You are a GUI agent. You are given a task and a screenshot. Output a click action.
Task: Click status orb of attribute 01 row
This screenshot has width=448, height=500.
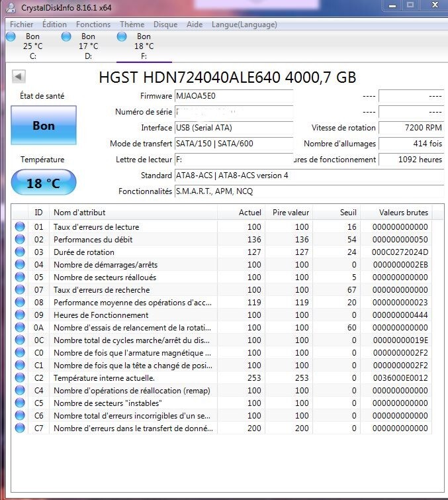point(20,226)
